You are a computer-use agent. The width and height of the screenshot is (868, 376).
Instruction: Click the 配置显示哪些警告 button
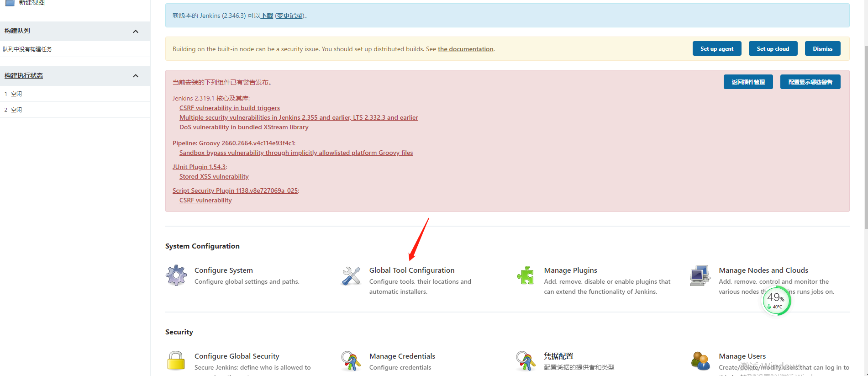(x=810, y=82)
